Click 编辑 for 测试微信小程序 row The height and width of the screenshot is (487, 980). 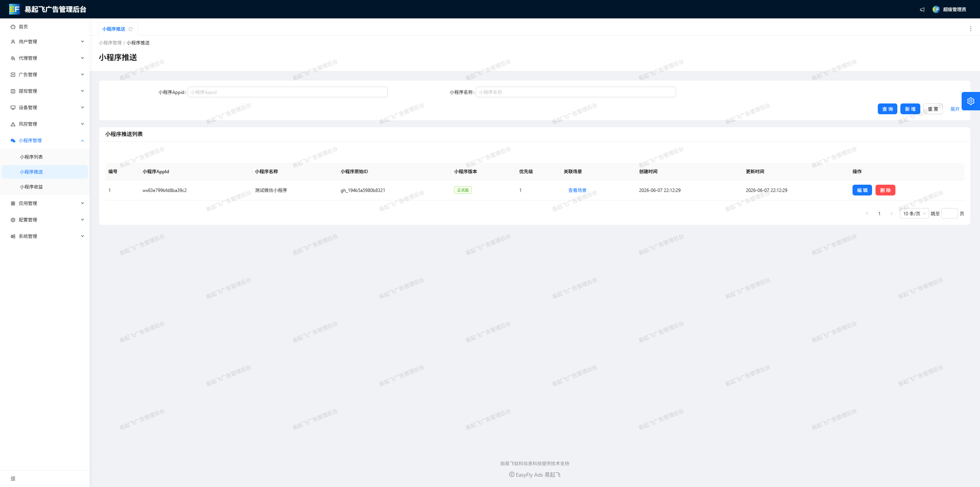click(862, 190)
